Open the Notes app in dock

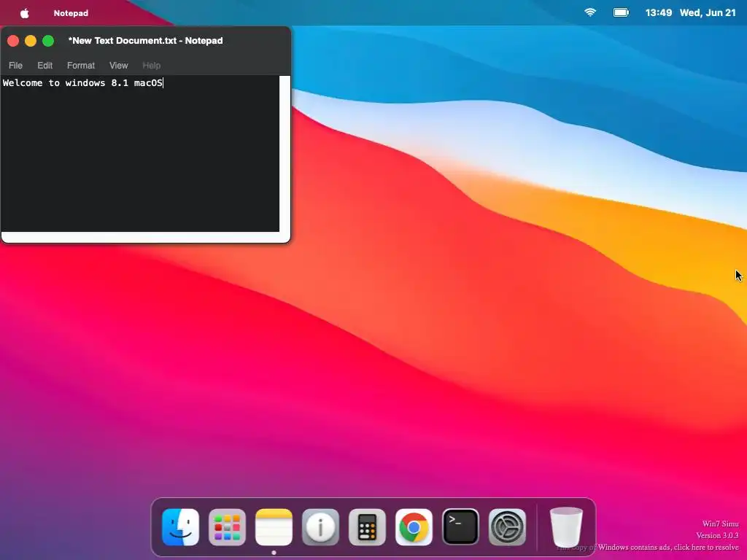[x=274, y=526]
